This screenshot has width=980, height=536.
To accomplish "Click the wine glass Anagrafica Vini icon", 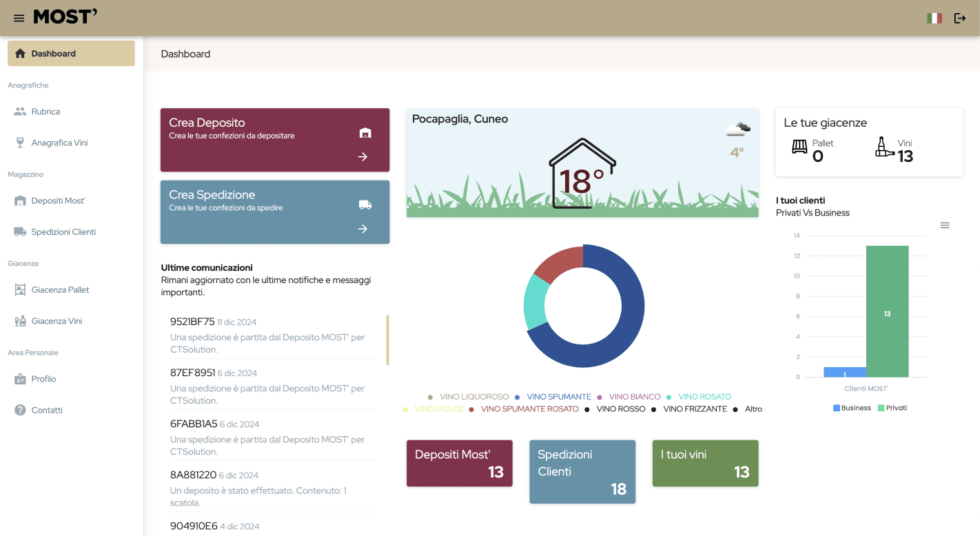I will pos(20,143).
